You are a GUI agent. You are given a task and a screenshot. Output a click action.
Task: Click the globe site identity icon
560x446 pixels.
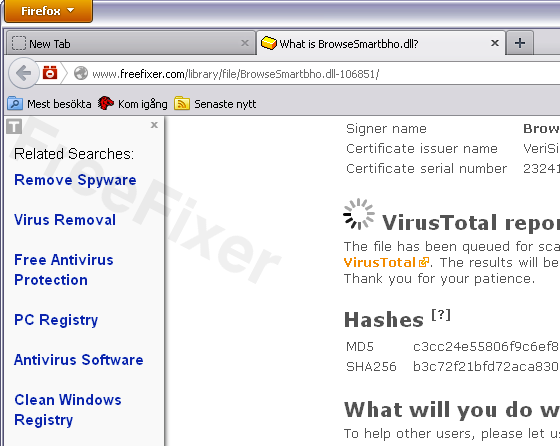pos(81,74)
